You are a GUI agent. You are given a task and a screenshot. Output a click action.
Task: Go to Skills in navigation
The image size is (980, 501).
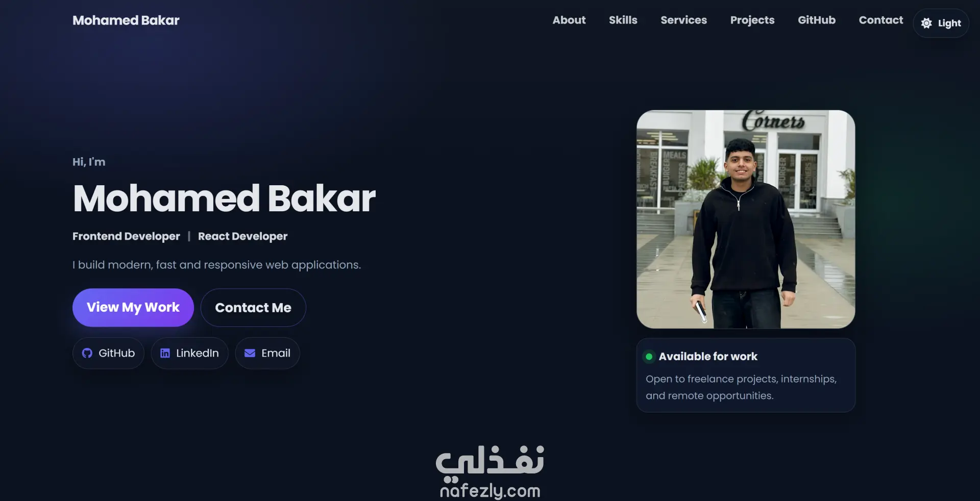623,20
